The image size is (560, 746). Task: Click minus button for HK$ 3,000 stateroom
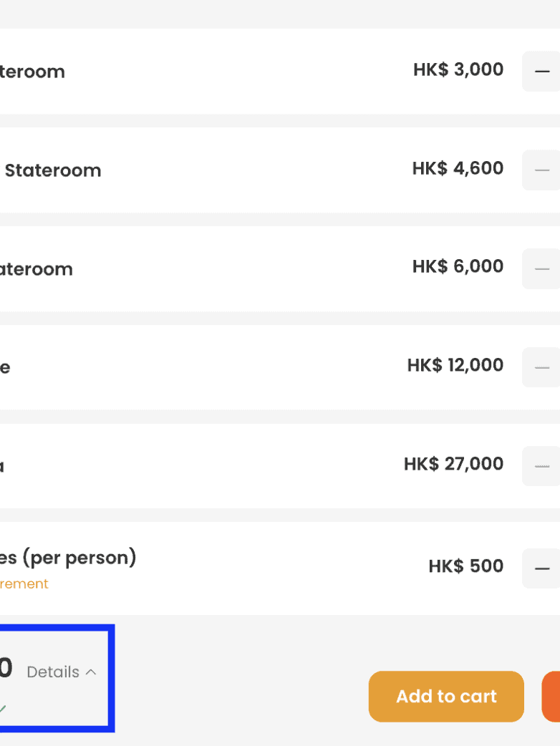[x=542, y=72]
